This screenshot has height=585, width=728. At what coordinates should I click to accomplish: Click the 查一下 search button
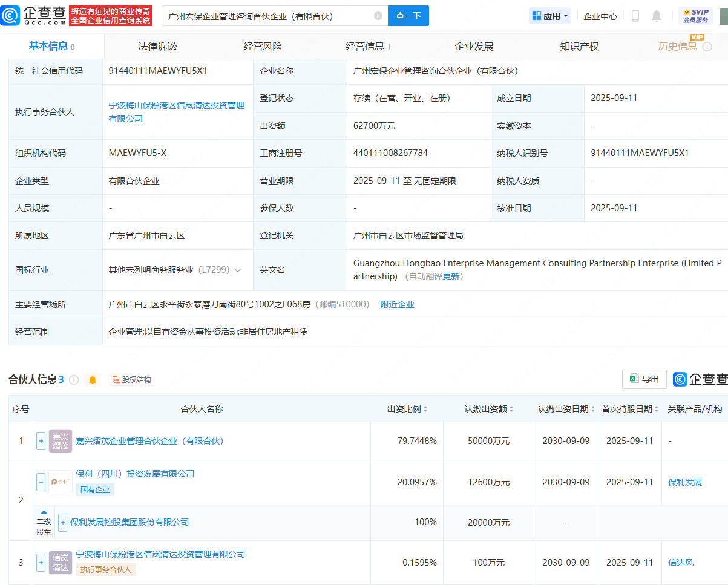tap(408, 16)
